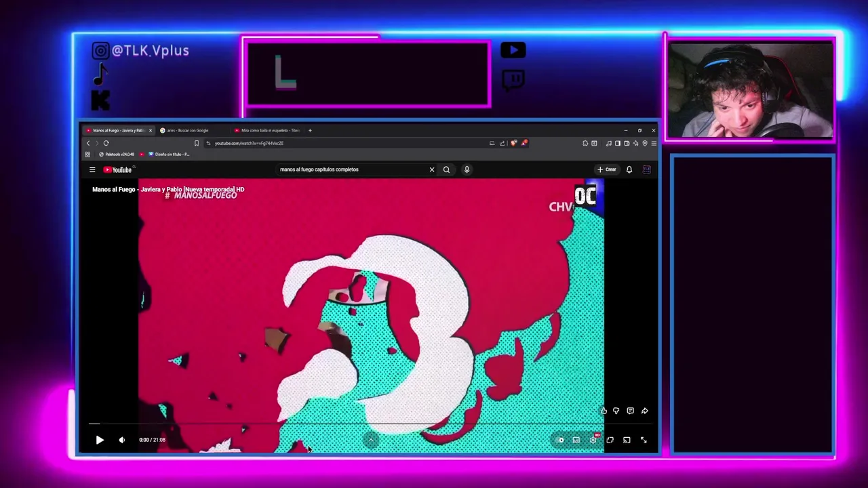Open the Diseño sin título bookmark
Image resolution: width=868 pixels, height=488 pixels.
169,155
